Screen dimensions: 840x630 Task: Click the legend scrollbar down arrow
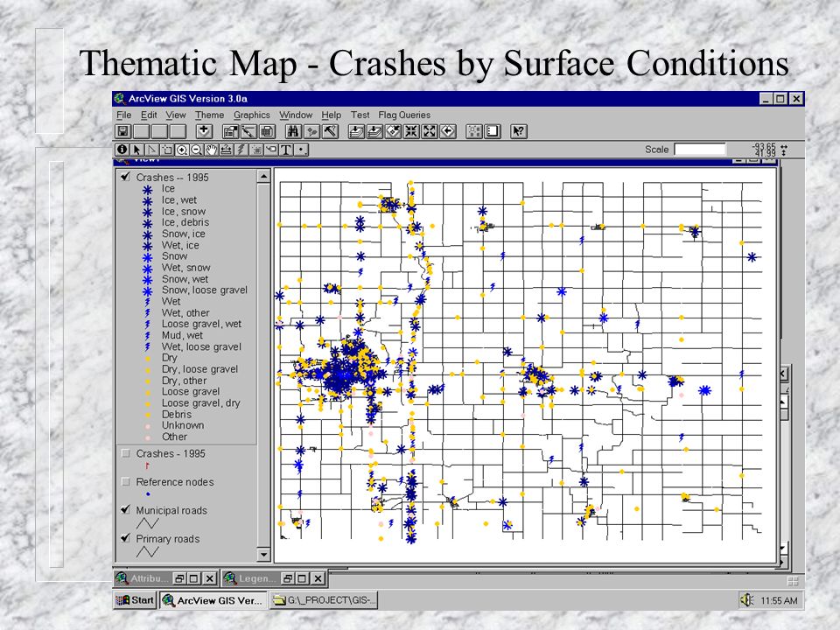click(x=263, y=555)
